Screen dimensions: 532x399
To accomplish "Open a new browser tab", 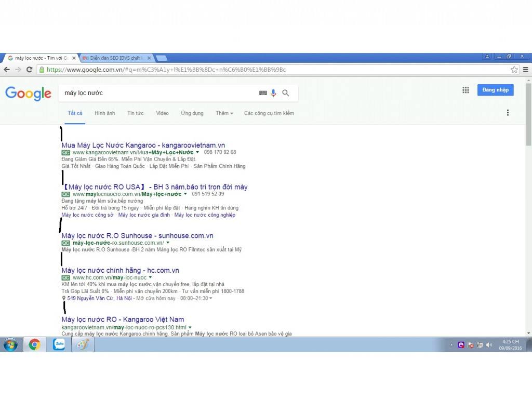I will (162, 58).
